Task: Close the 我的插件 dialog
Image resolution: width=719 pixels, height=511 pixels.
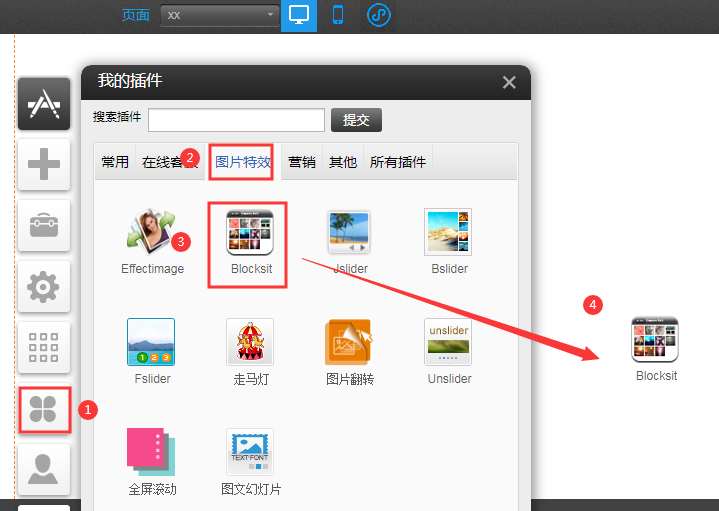Action: [509, 83]
